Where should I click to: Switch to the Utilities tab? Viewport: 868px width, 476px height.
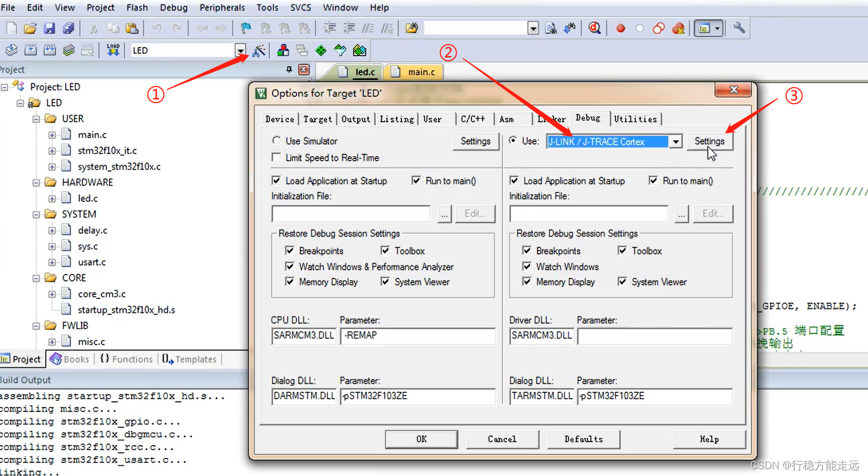pos(635,119)
